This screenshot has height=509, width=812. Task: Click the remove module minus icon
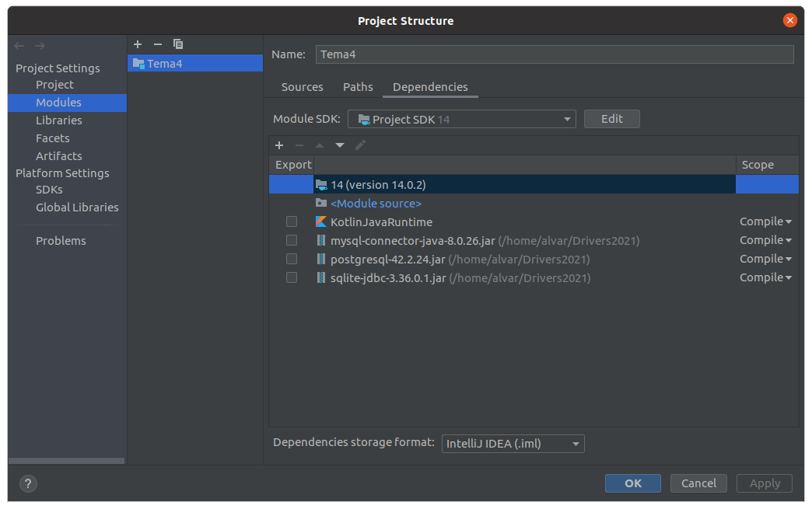158,44
